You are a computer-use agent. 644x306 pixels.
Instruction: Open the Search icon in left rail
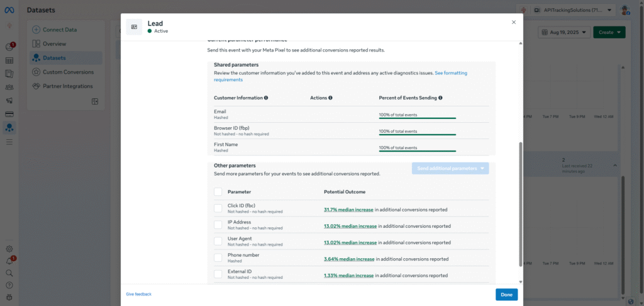point(9,273)
